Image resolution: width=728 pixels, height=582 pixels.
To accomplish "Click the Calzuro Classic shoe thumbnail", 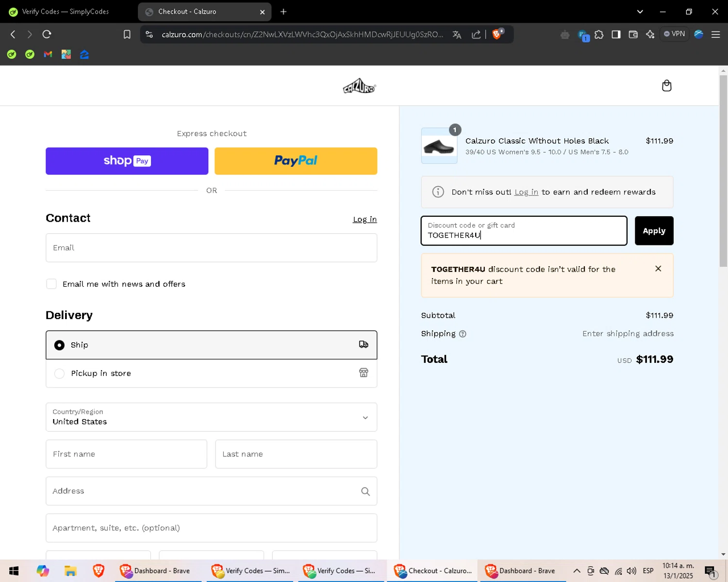I will [x=439, y=146].
